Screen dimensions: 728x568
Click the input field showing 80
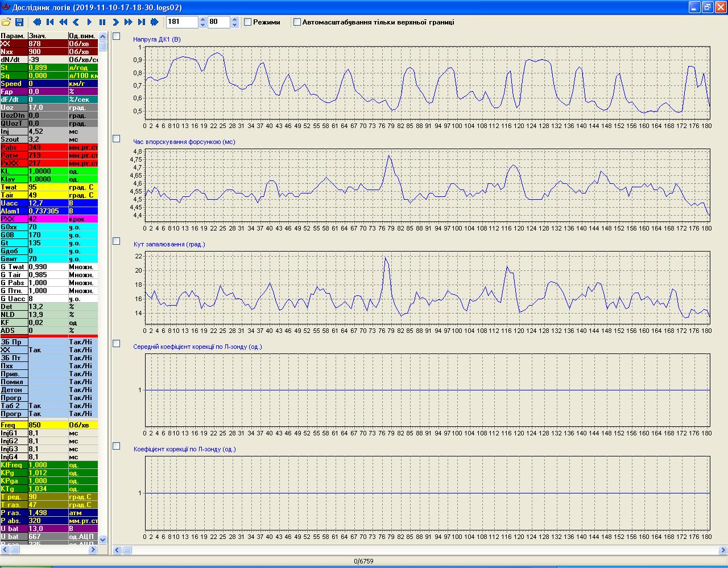pyautogui.click(x=220, y=22)
